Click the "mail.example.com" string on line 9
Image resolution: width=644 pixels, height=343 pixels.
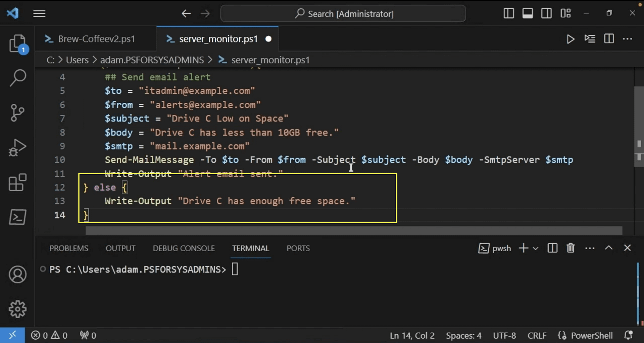click(200, 146)
